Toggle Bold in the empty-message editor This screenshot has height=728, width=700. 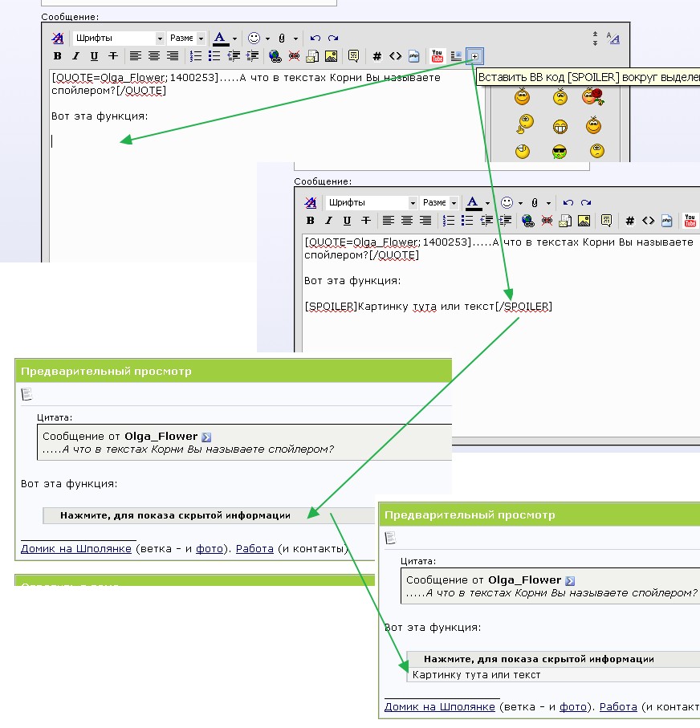[58, 56]
